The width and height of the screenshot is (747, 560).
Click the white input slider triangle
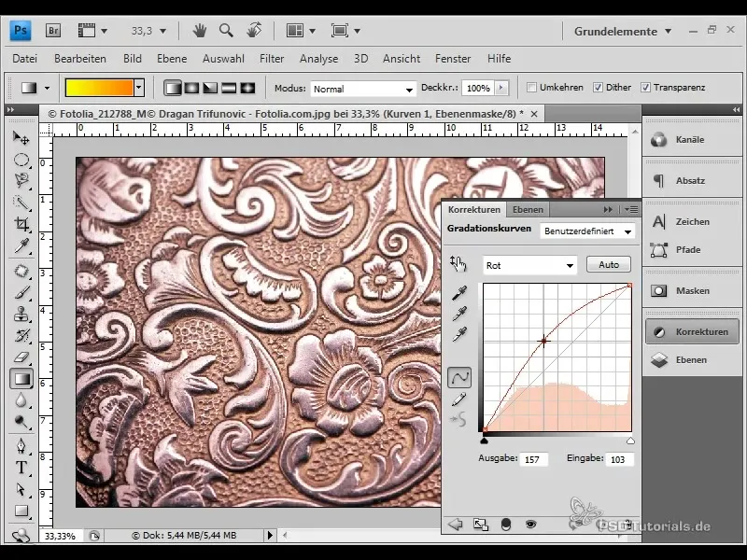tap(630, 441)
